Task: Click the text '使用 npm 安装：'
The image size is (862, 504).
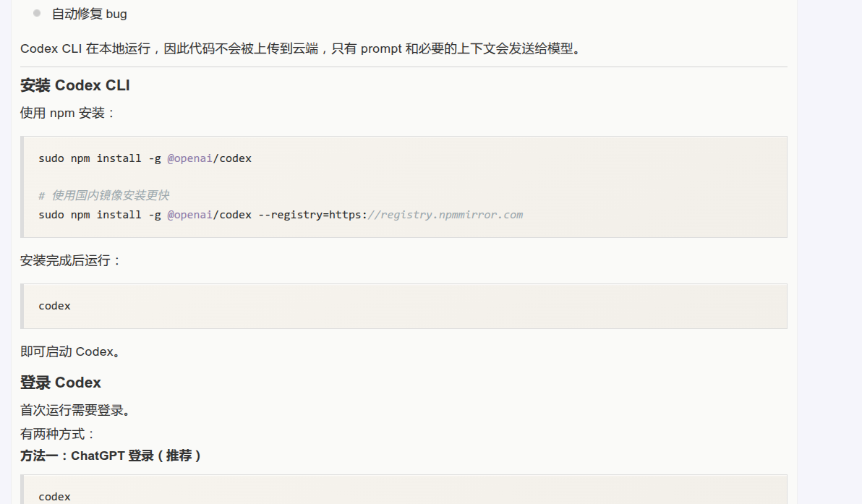Action: pyautogui.click(x=68, y=114)
